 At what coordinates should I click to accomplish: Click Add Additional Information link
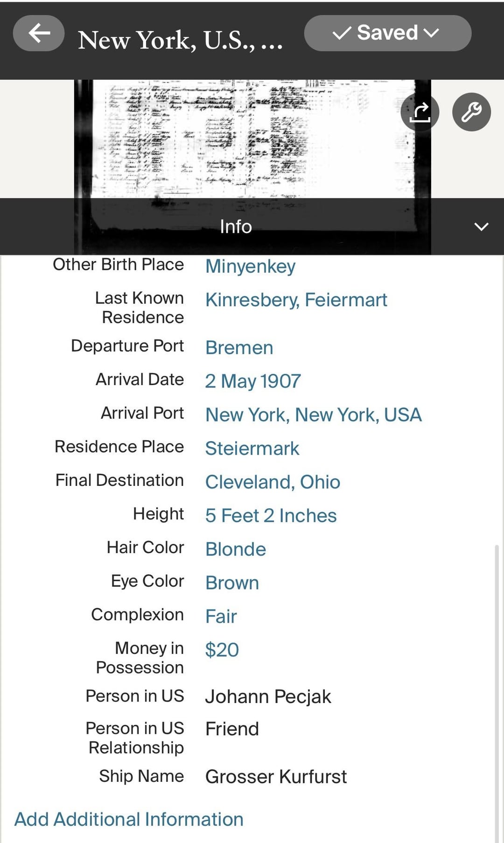(129, 819)
